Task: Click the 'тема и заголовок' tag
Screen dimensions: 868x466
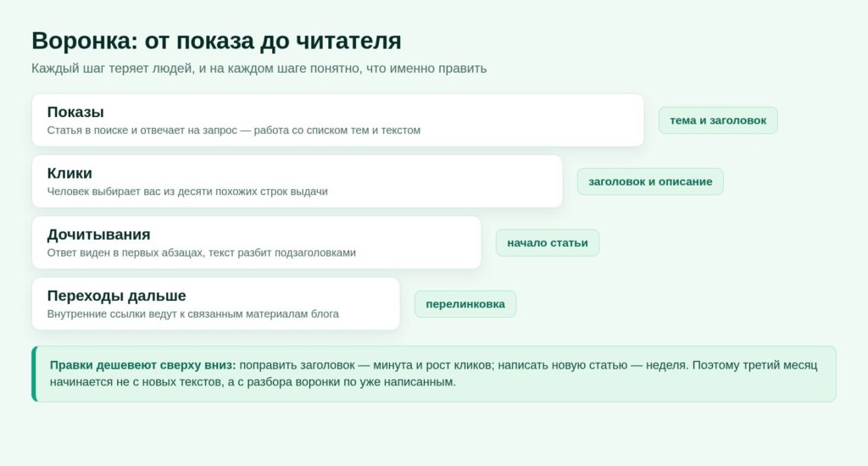Action: [718, 120]
